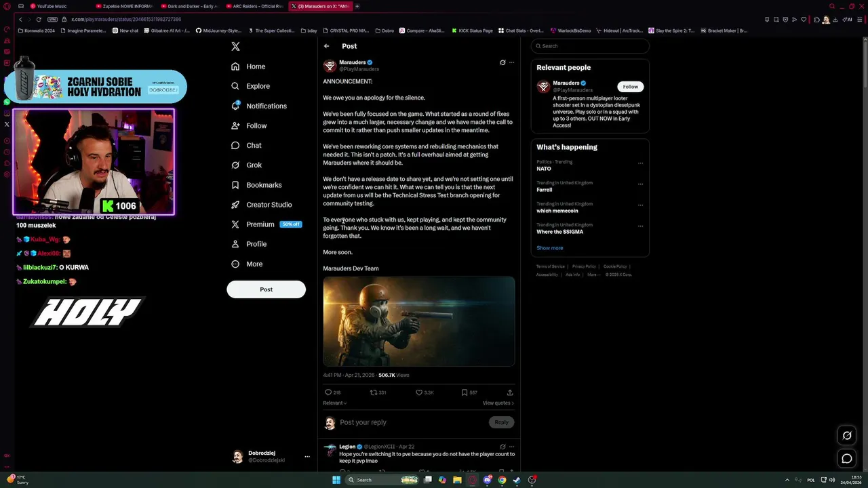Click the X Search input field
This screenshot has height=488, width=868.
[590, 46]
